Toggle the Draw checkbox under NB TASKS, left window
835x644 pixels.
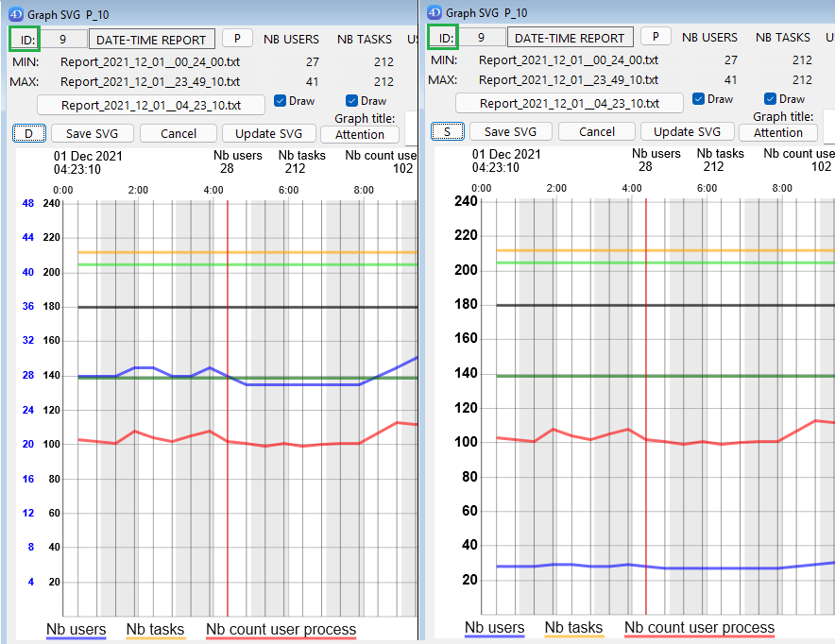click(x=352, y=100)
